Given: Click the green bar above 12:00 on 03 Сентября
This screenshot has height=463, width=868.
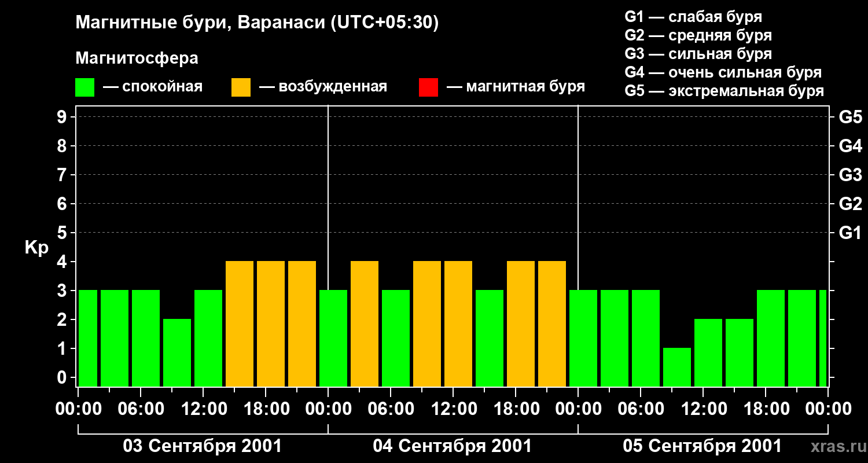Looking at the screenshot, I should click(208, 338).
